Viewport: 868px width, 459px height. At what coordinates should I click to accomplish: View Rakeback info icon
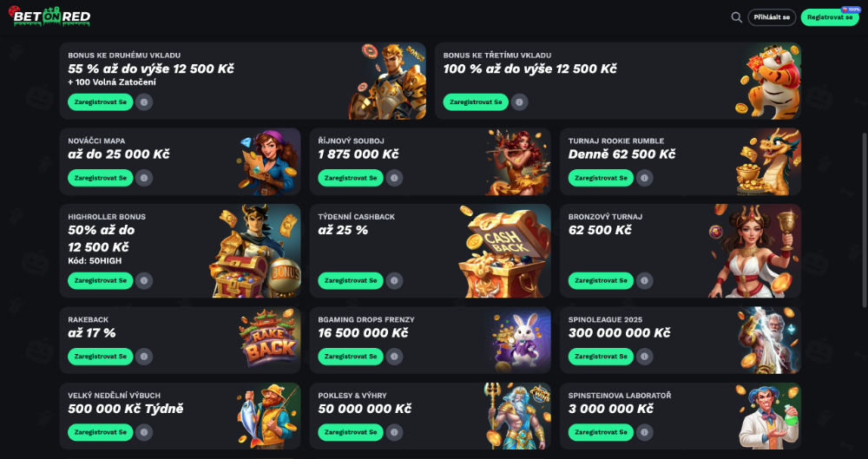click(x=144, y=357)
